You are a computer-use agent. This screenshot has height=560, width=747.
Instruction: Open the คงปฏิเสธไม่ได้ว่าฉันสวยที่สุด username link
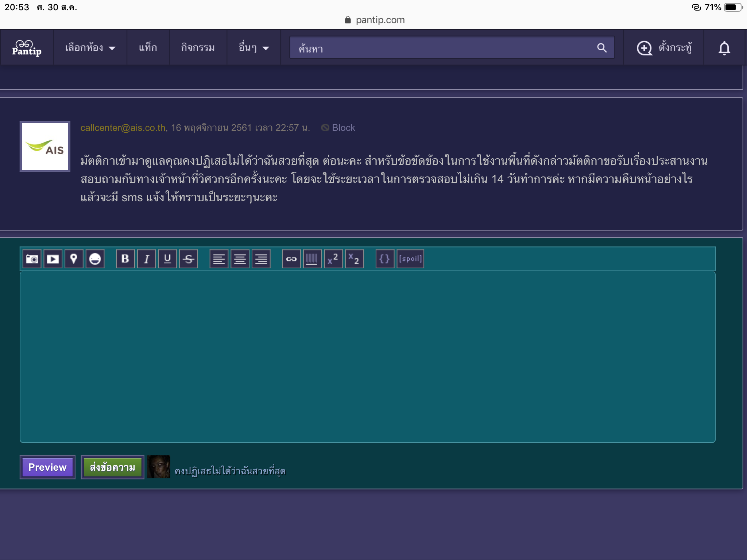pos(230,471)
